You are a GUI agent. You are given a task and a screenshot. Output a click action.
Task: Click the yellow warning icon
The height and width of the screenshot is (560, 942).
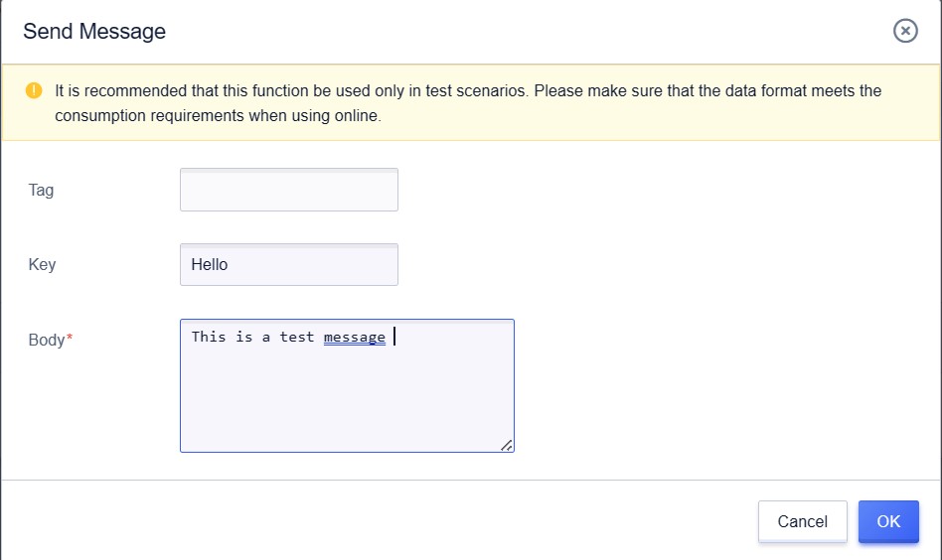coord(34,90)
